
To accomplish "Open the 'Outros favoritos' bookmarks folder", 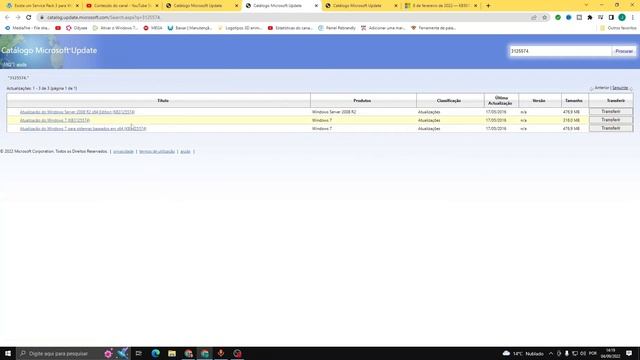I will pyautogui.click(x=618, y=28).
